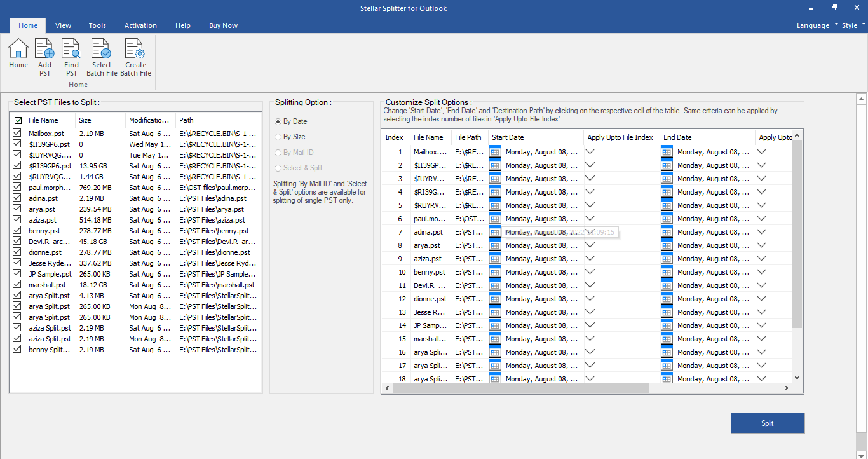The height and width of the screenshot is (459, 868).
Task: Uncheck the Mailbox.pst checkbox
Action: tap(17, 134)
